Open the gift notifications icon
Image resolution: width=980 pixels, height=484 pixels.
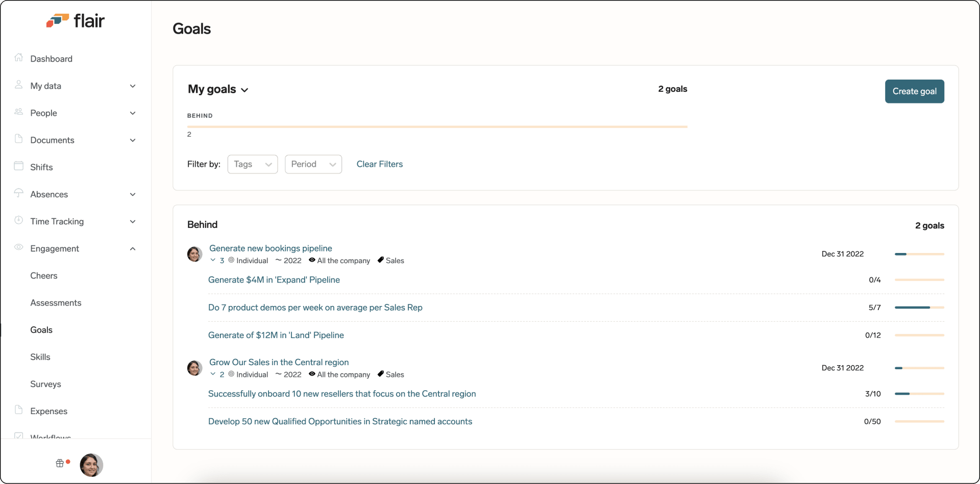(x=60, y=463)
